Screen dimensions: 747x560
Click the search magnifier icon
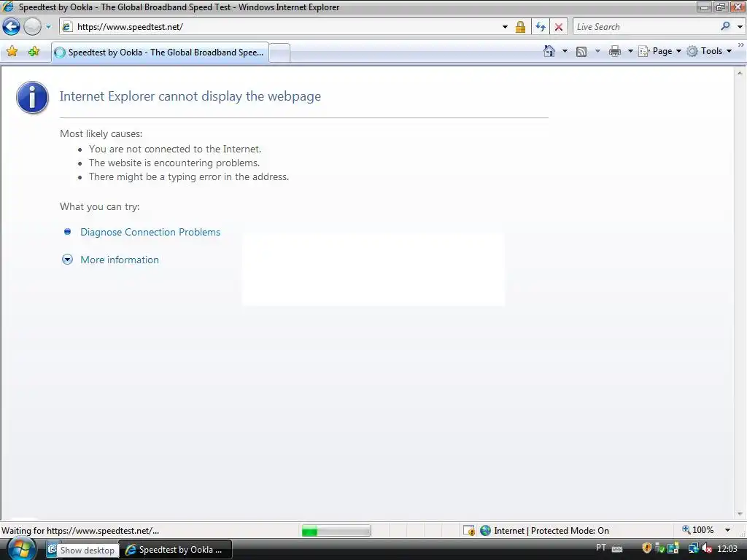click(725, 27)
